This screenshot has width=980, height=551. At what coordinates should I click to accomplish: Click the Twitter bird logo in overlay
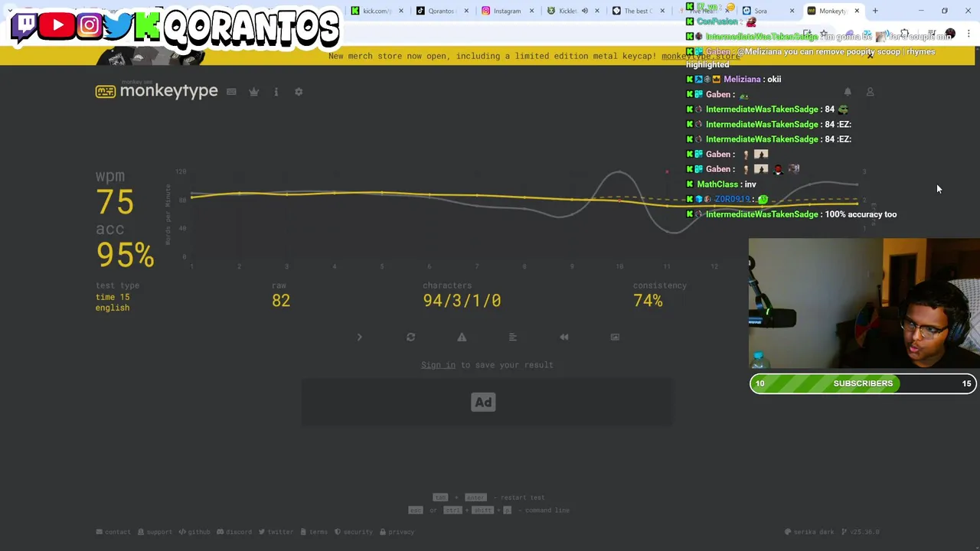117,26
